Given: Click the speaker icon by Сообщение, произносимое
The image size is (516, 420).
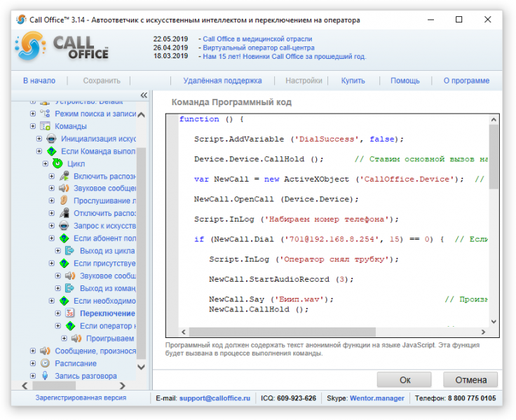Looking at the screenshot, I should [45, 351].
